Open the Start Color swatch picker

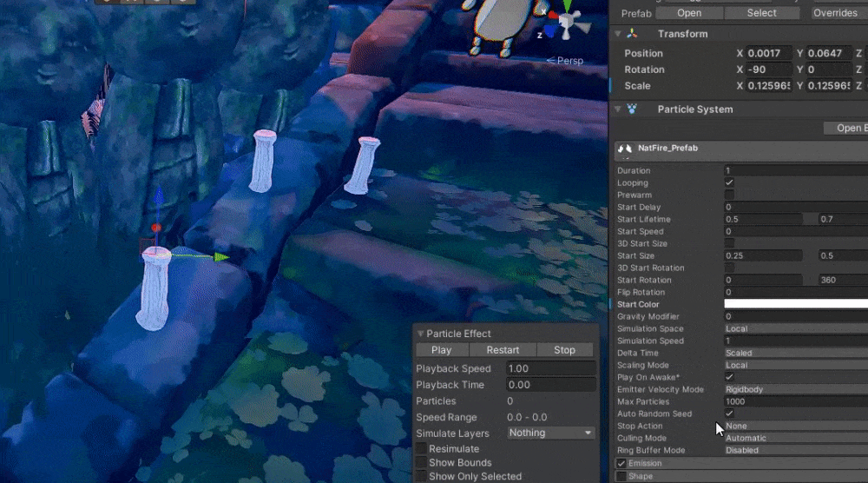[x=795, y=305]
